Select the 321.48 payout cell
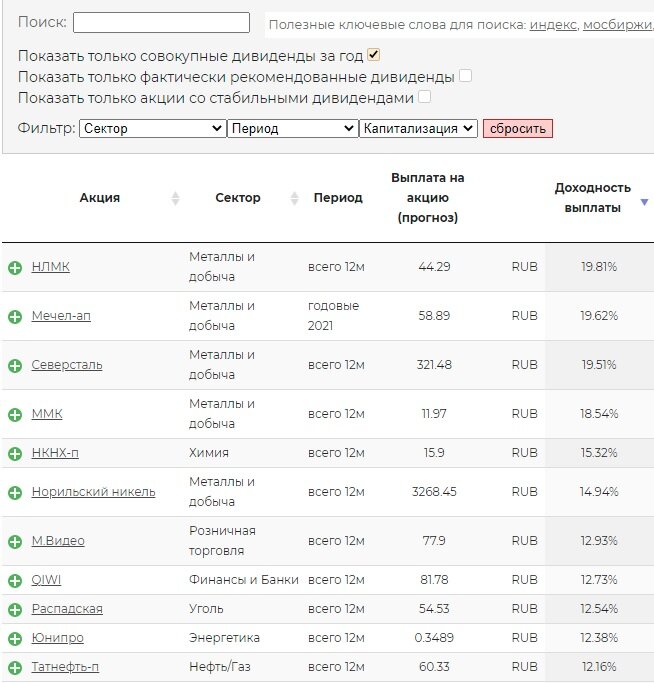This screenshot has width=654, height=683. coord(434,365)
